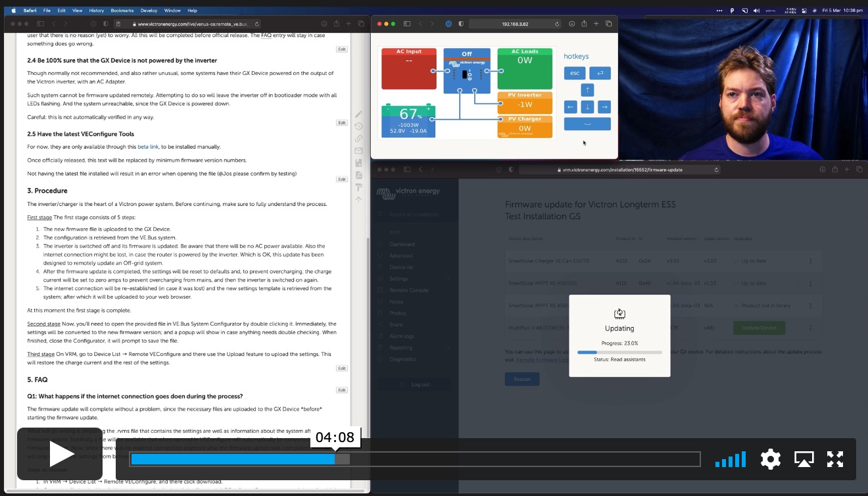Screen dimensions: 868x496
Task: Click the AirPlay icon in player
Action: pyautogui.click(x=804, y=459)
